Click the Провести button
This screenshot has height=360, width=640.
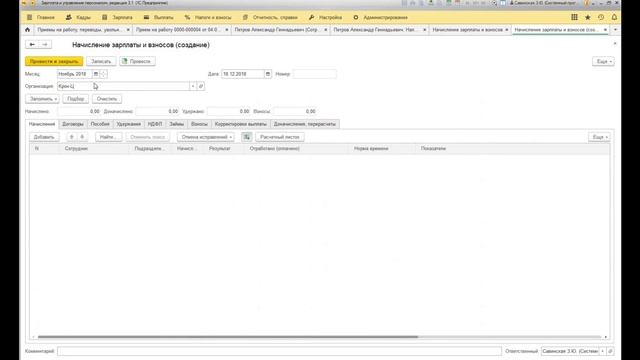[x=137, y=61]
